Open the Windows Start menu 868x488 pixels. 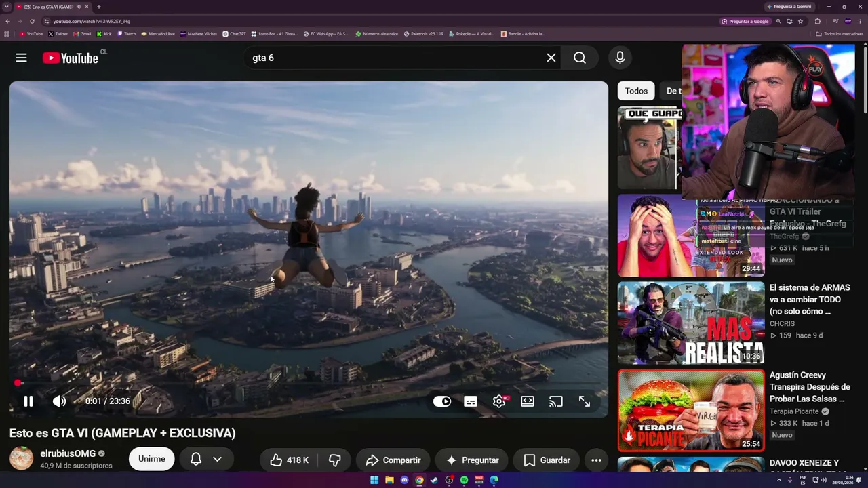point(374,480)
